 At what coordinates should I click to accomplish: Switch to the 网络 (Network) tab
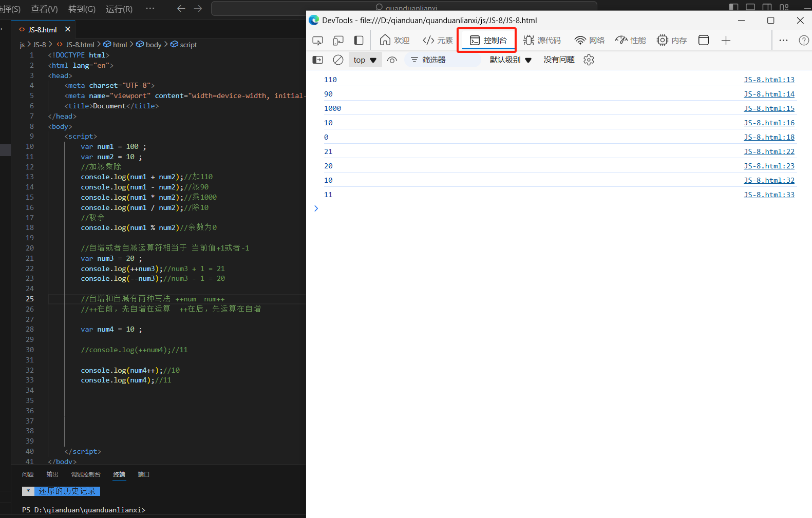point(590,41)
